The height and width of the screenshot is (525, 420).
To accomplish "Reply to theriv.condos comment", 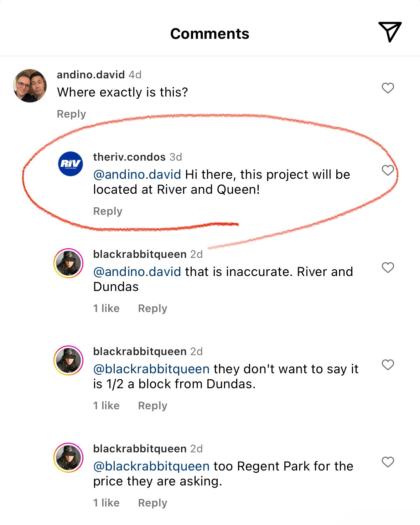I will (x=108, y=211).
